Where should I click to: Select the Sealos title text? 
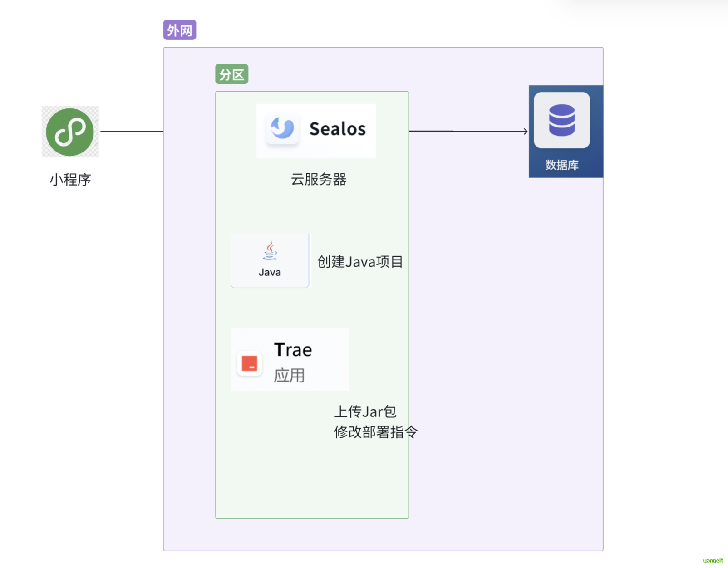pyautogui.click(x=337, y=129)
